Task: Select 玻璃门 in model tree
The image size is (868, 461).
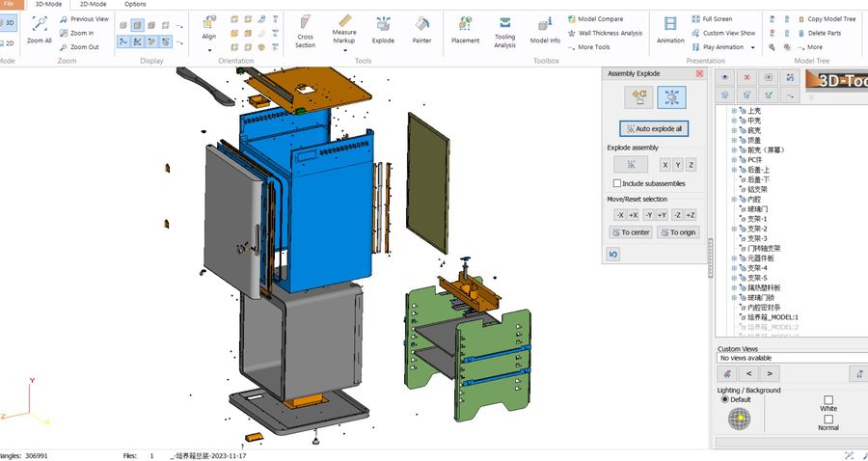Action: pyautogui.click(x=757, y=209)
